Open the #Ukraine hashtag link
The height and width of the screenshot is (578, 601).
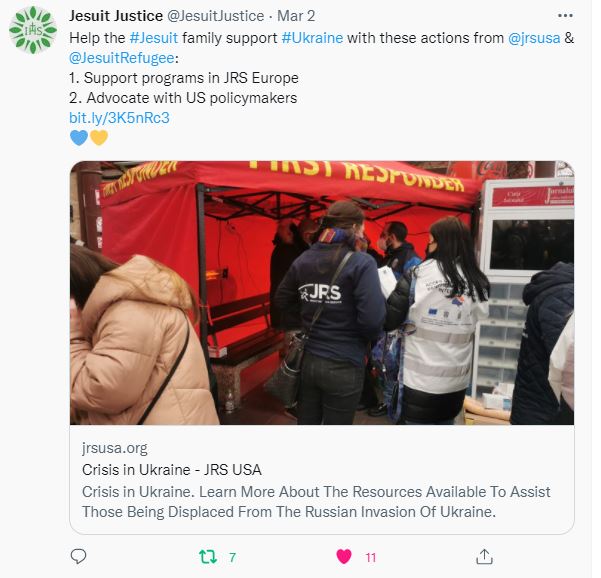312,38
